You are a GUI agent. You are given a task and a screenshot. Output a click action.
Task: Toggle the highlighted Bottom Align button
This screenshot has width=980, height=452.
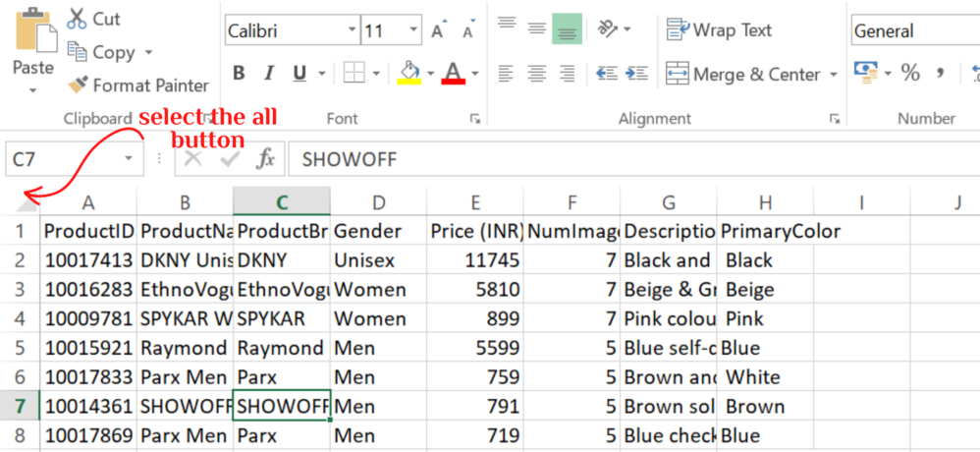click(x=568, y=28)
